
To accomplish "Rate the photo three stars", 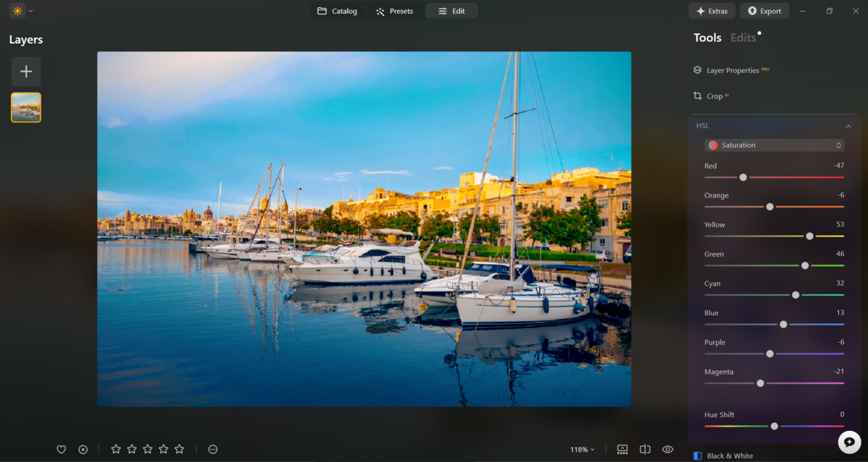I will point(148,449).
